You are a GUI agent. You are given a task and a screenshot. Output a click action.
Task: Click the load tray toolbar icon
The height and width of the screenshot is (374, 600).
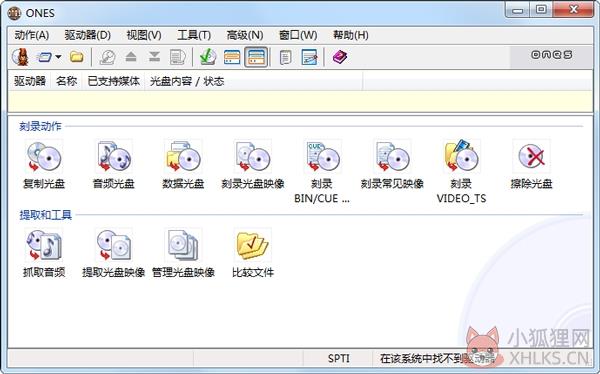click(x=154, y=57)
